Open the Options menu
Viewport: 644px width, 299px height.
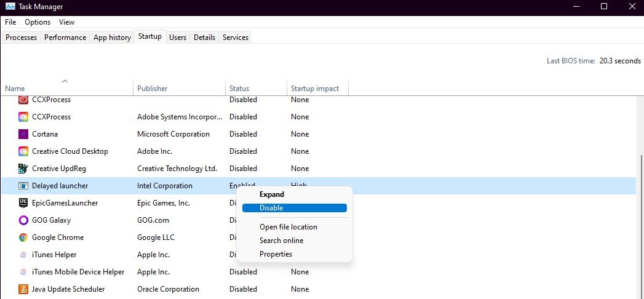point(38,22)
